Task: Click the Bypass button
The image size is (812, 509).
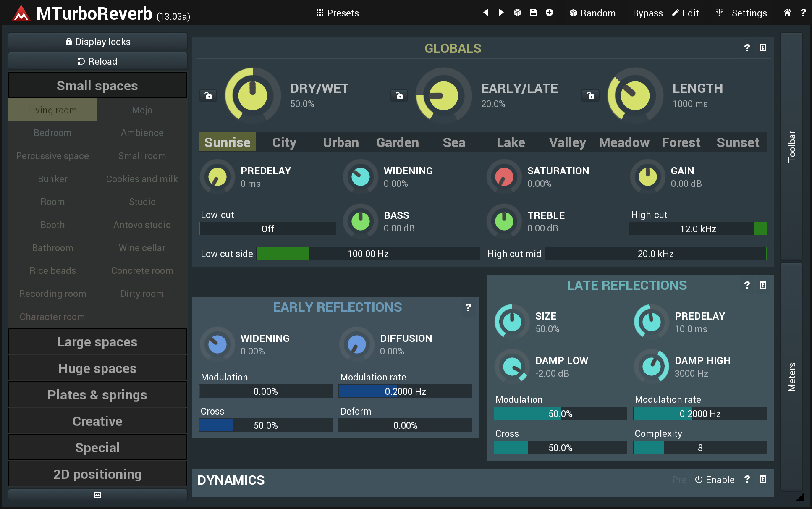Action: tap(647, 13)
